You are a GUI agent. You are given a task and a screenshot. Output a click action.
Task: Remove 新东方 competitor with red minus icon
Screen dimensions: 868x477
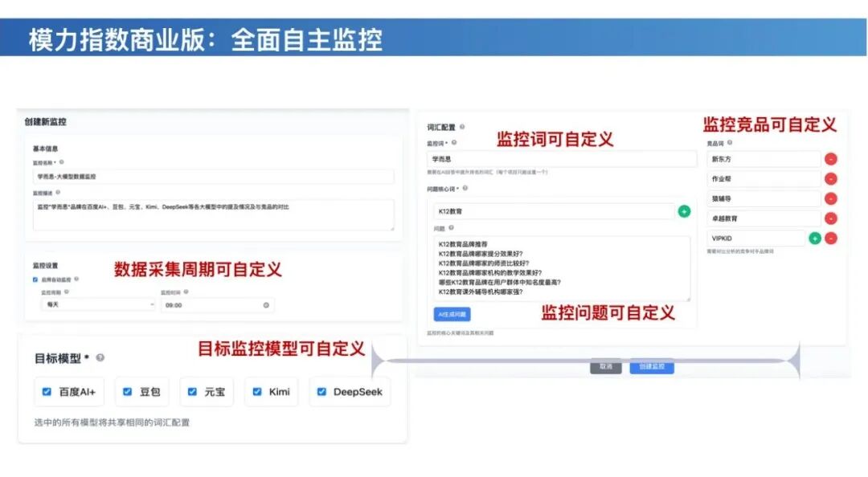tap(830, 159)
